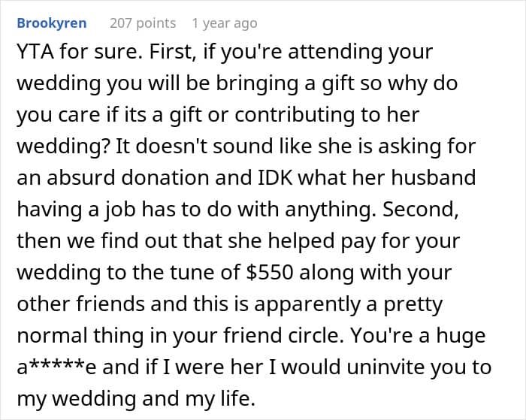Viewport: 526px width, 420px height.
Task: Click the word 'IDK' in the comment
Action: click(275, 177)
